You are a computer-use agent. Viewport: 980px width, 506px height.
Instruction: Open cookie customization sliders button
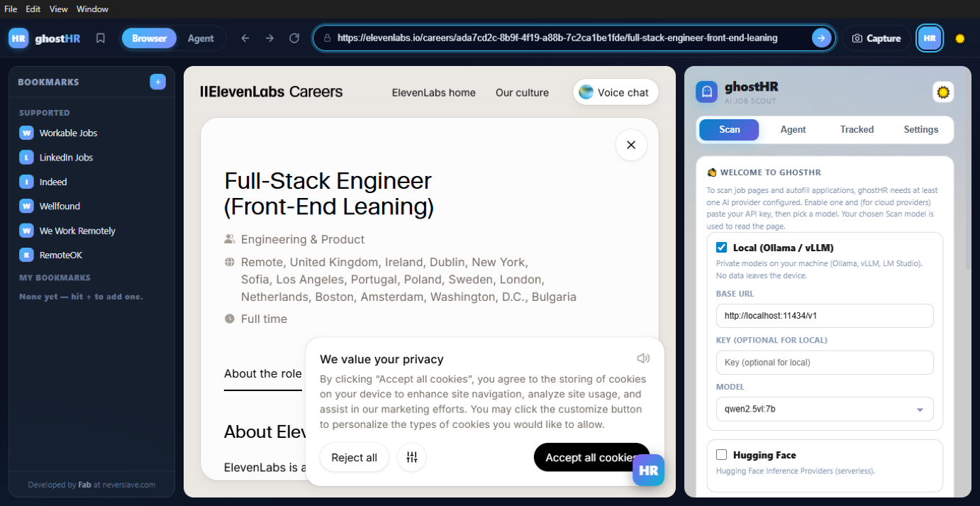click(412, 457)
